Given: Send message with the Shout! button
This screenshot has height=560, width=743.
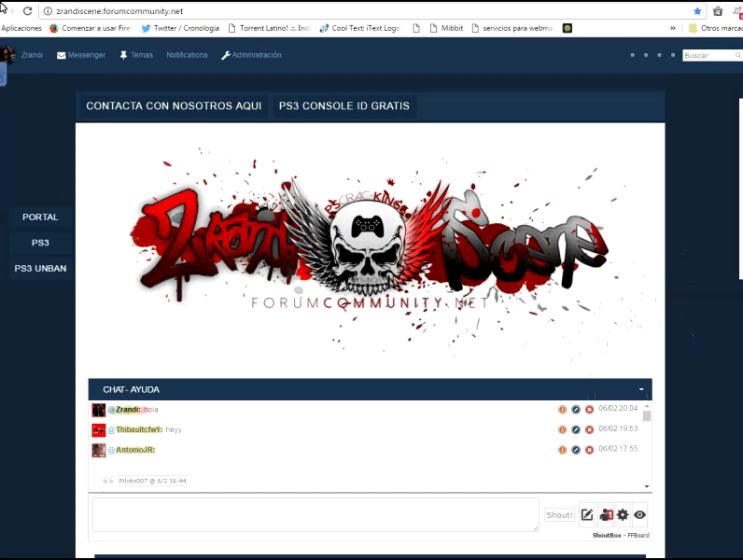Looking at the screenshot, I should (x=559, y=515).
